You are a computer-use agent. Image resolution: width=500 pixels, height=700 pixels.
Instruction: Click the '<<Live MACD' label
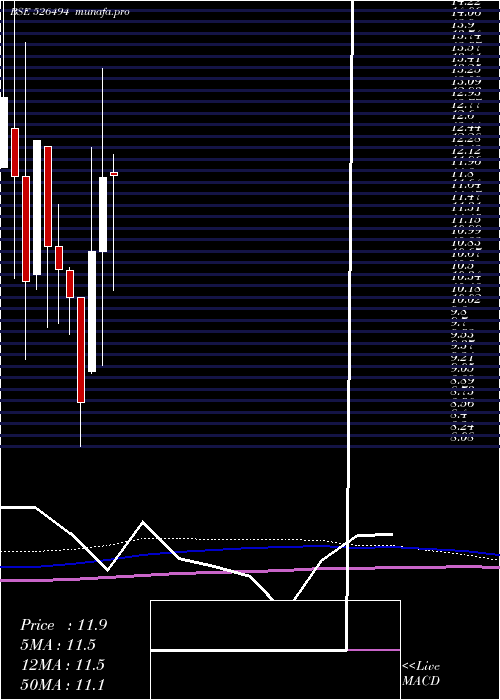click(421, 673)
